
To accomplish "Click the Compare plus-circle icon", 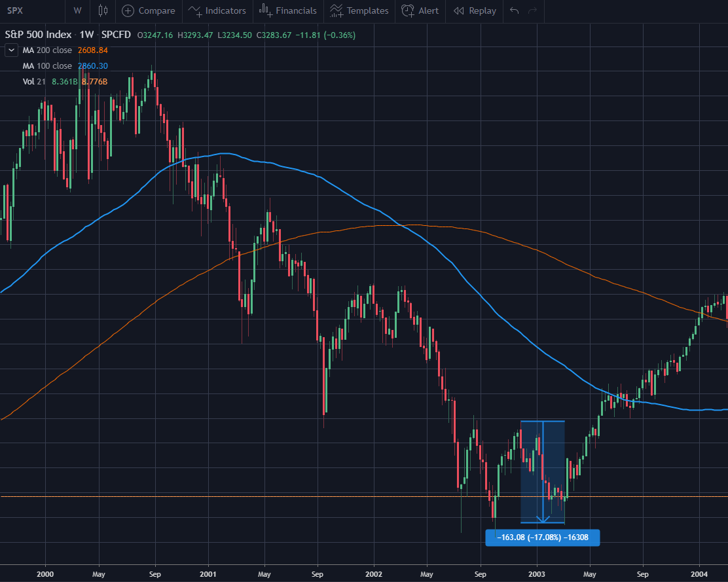I will 128,10.
